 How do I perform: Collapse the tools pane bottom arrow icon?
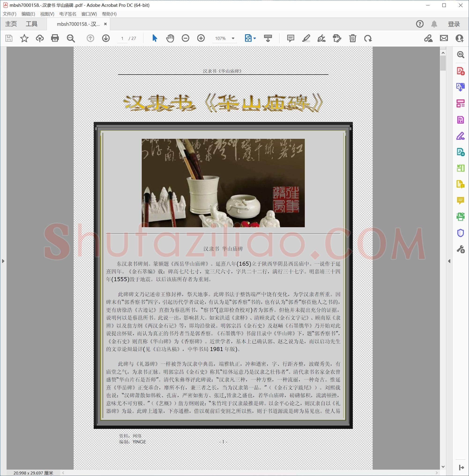[461, 467]
